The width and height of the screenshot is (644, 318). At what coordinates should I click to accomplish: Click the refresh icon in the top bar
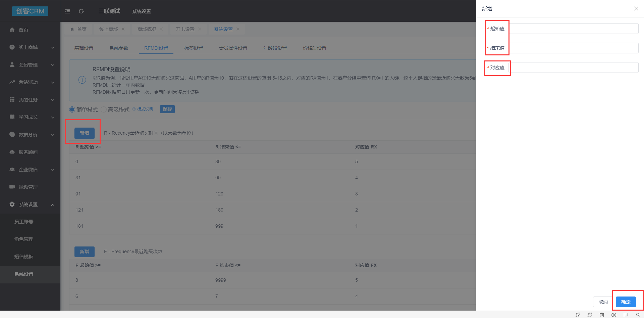[81, 11]
